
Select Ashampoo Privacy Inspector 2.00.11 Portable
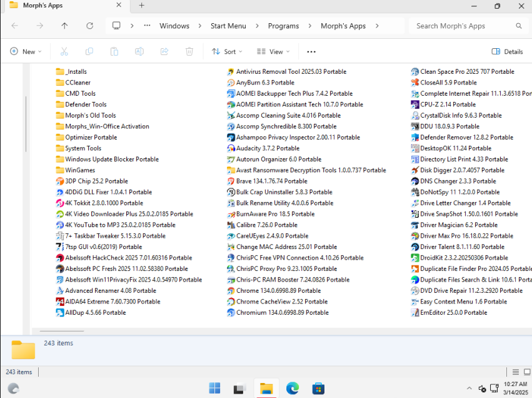294,138
